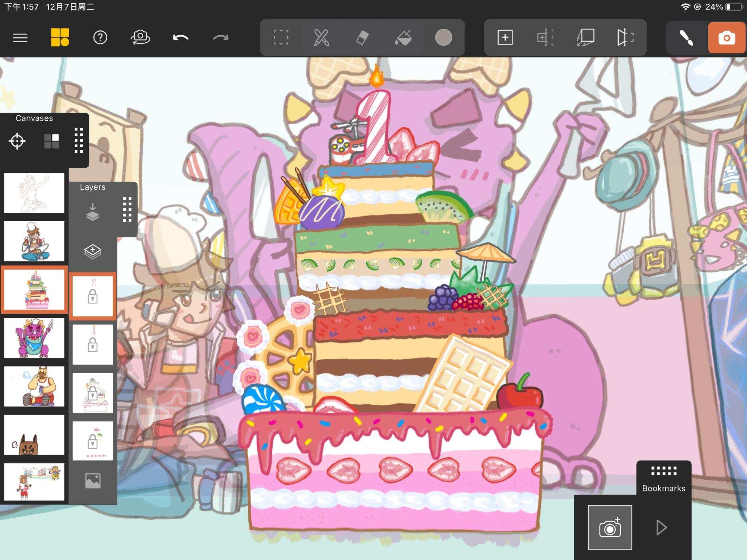Add bookmark with camera plus button
The image size is (747, 560).
click(x=609, y=527)
